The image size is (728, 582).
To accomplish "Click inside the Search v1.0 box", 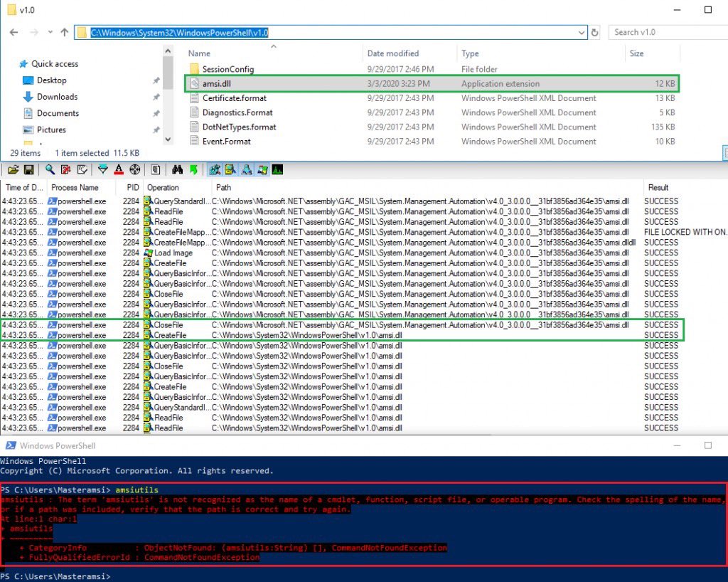I will (661, 32).
